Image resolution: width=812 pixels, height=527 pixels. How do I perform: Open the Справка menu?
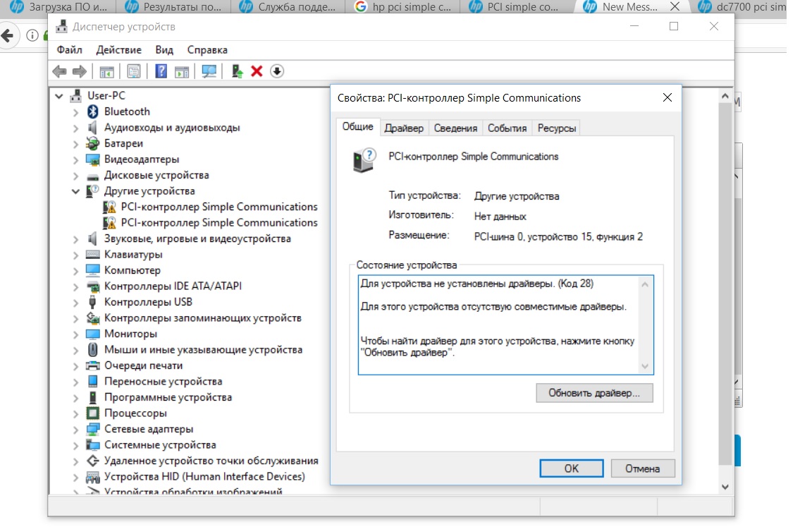207,50
